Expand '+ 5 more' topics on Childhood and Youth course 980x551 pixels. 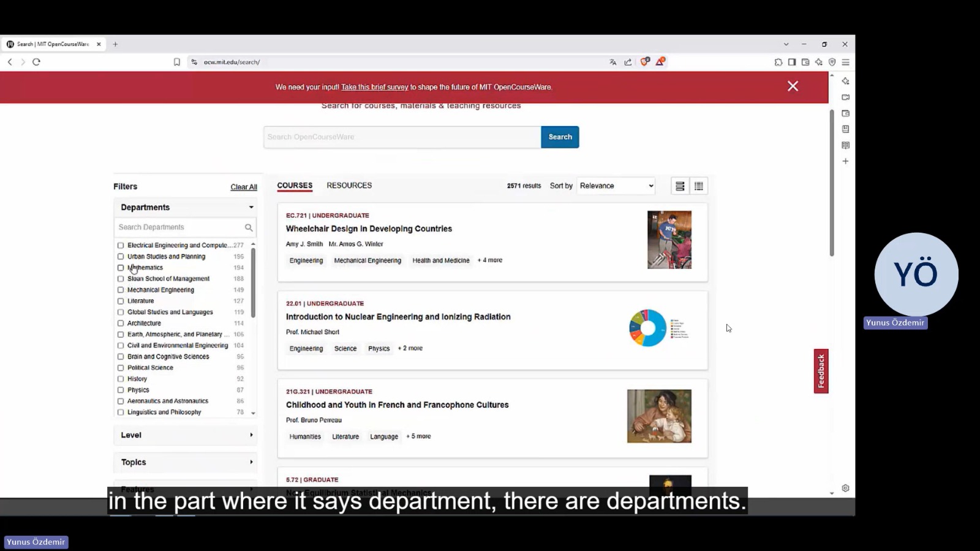418,437
